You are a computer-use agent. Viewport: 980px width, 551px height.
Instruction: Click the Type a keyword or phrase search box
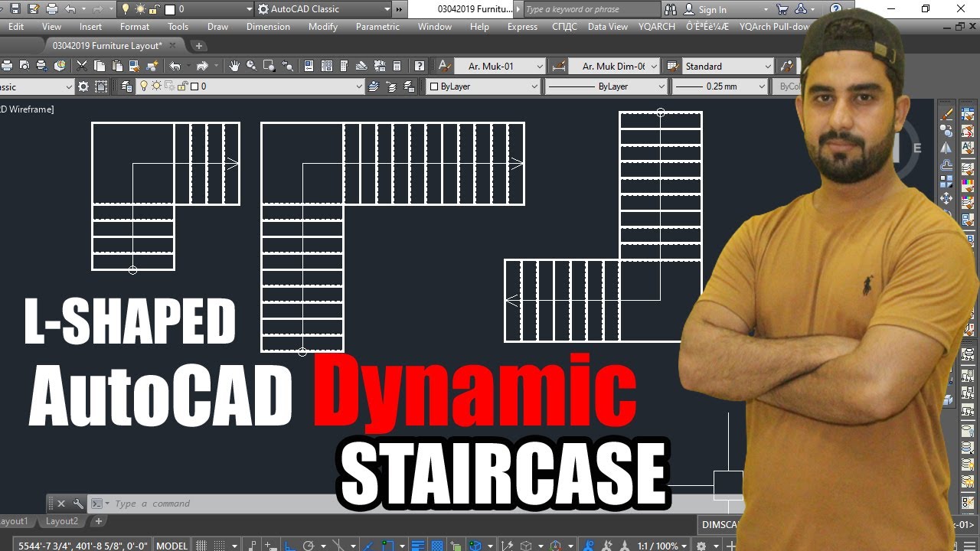click(591, 9)
